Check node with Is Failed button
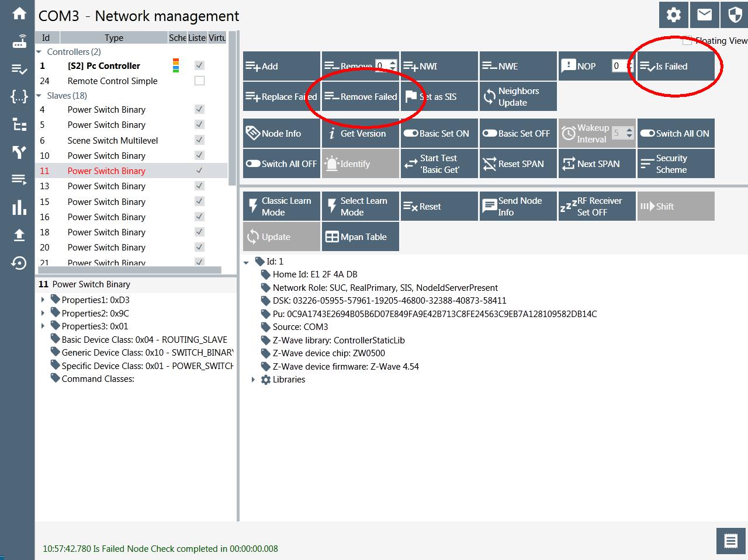Screen dimensions: 748x560 click(x=676, y=66)
